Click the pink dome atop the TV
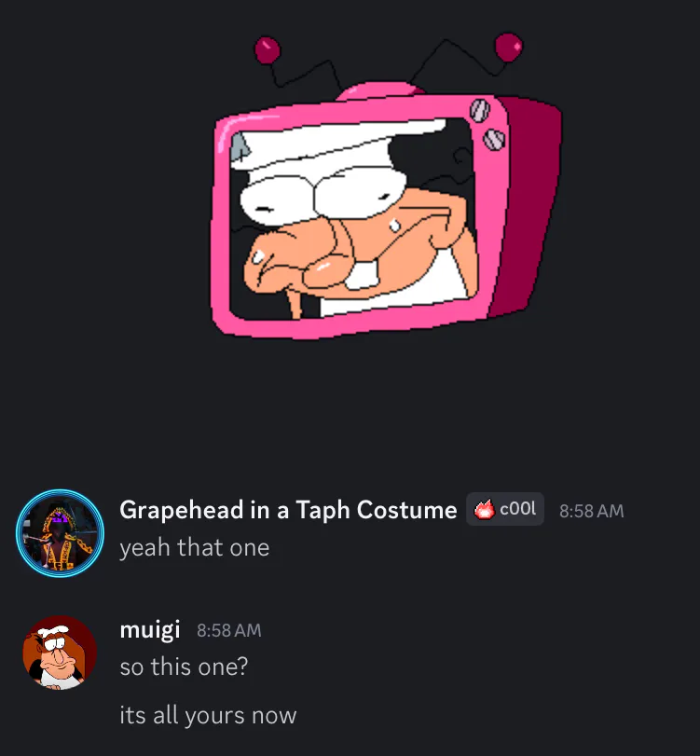The width and height of the screenshot is (700, 756). (x=381, y=91)
